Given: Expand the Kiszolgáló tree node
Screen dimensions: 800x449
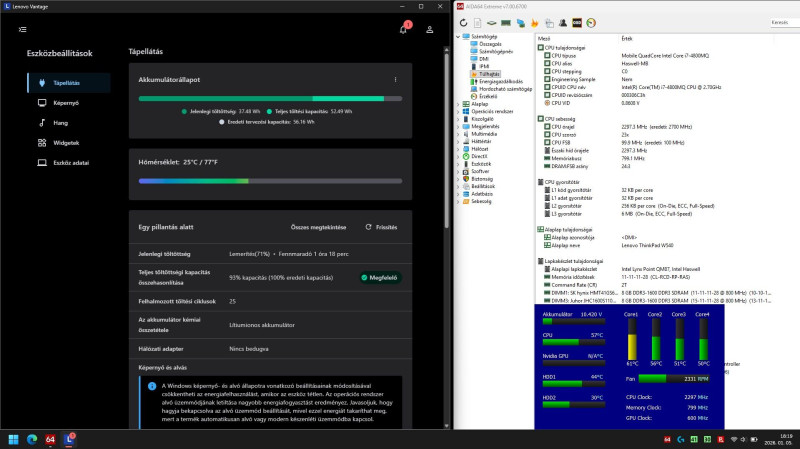Looking at the screenshot, I should (458, 119).
